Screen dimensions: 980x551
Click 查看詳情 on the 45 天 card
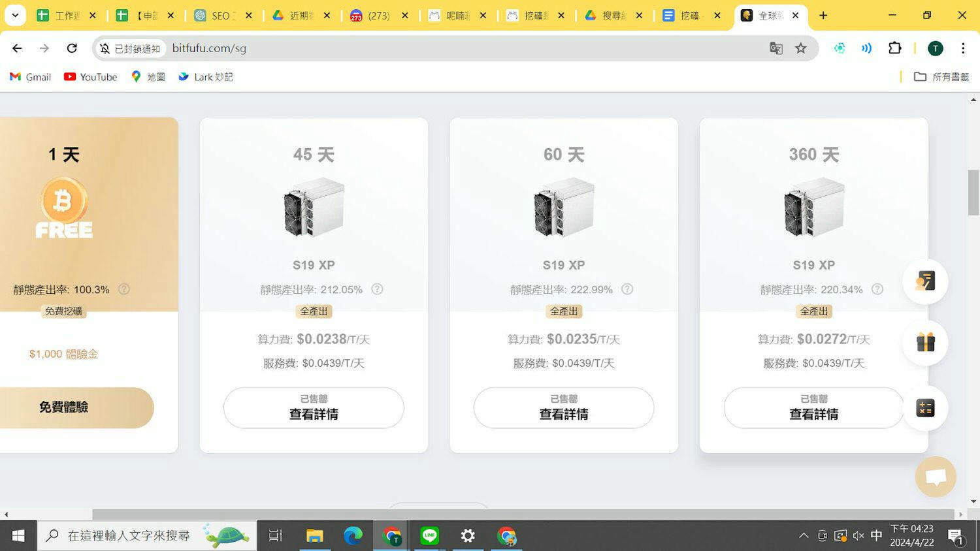pyautogui.click(x=314, y=408)
